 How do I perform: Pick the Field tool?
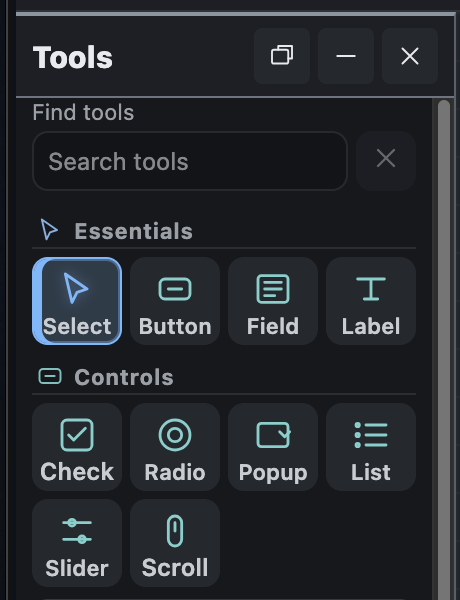pyautogui.click(x=273, y=301)
